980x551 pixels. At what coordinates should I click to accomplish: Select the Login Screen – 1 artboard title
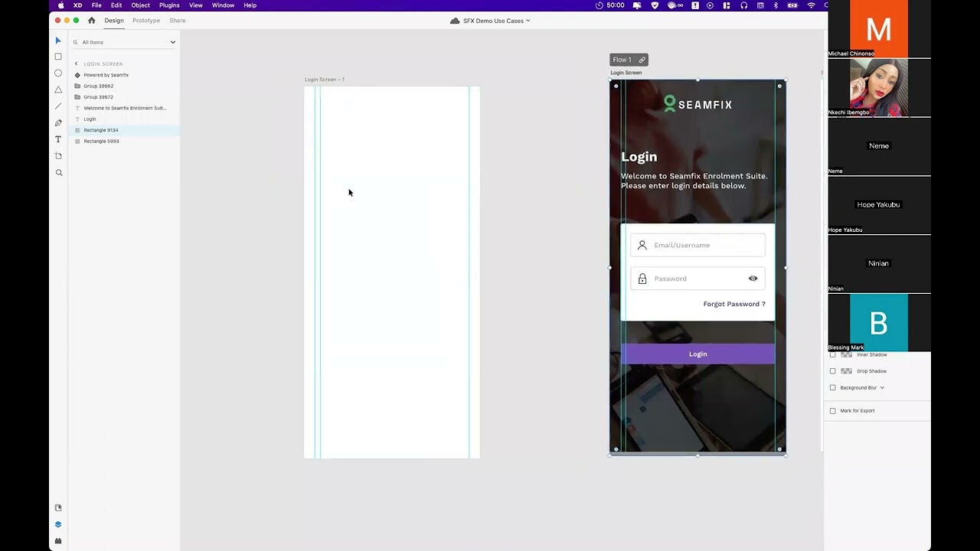(325, 80)
